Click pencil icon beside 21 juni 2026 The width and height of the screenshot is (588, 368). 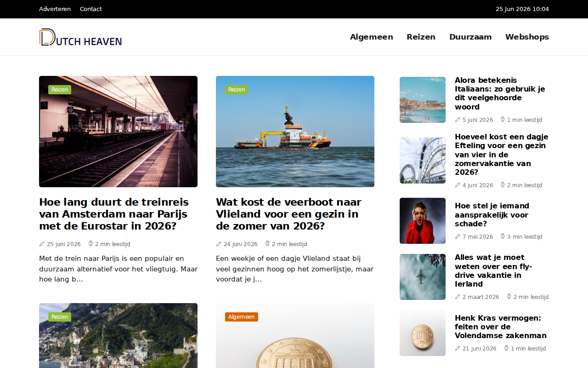[x=458, y=349]
